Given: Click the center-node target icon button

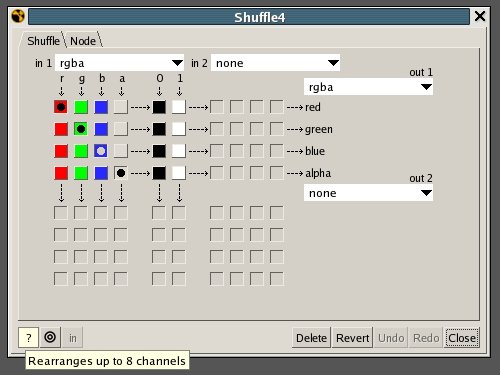Looking at the screenshot, I should coord(50,337).
